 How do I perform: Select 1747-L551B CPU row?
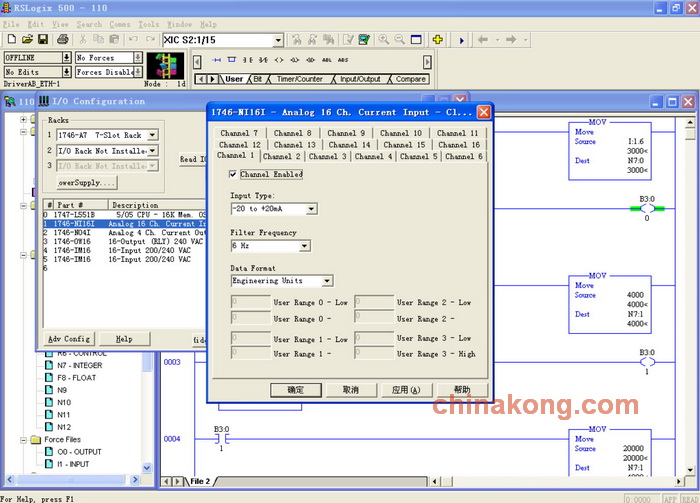point(125,215)
